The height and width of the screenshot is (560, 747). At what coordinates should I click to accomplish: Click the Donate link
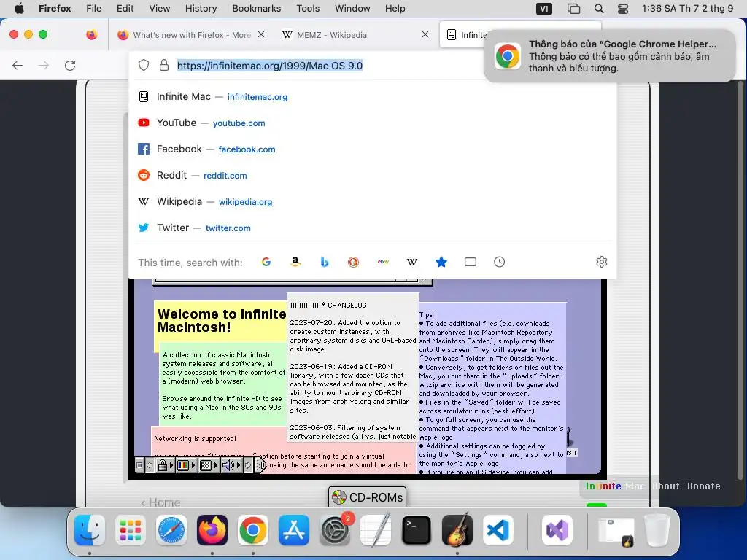(x=704, y=486)
